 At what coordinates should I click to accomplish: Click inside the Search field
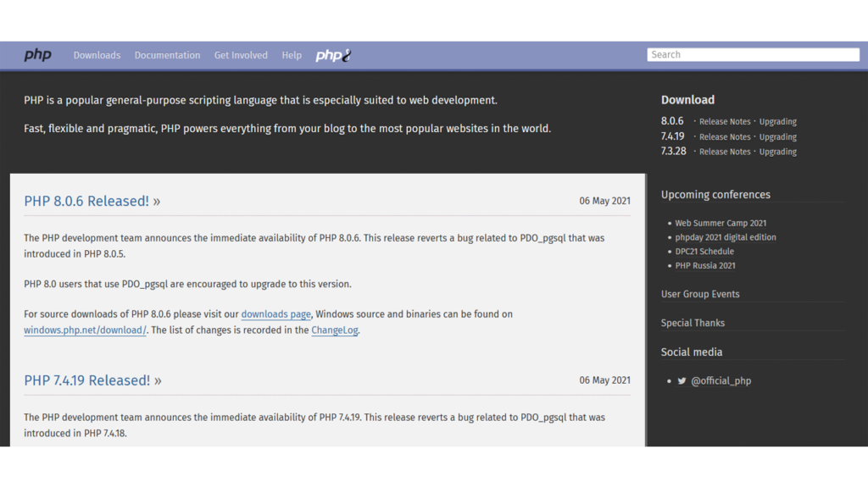click(x=753, y=54)
